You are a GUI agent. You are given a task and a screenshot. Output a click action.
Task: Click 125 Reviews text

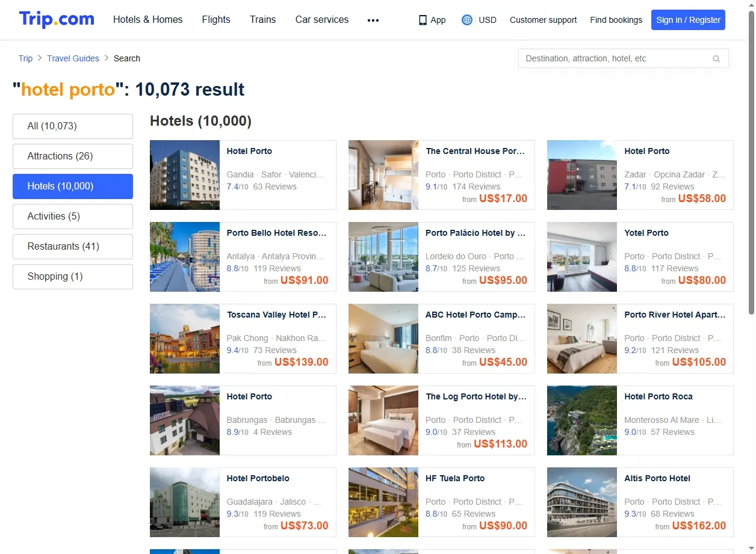point(476,268)
